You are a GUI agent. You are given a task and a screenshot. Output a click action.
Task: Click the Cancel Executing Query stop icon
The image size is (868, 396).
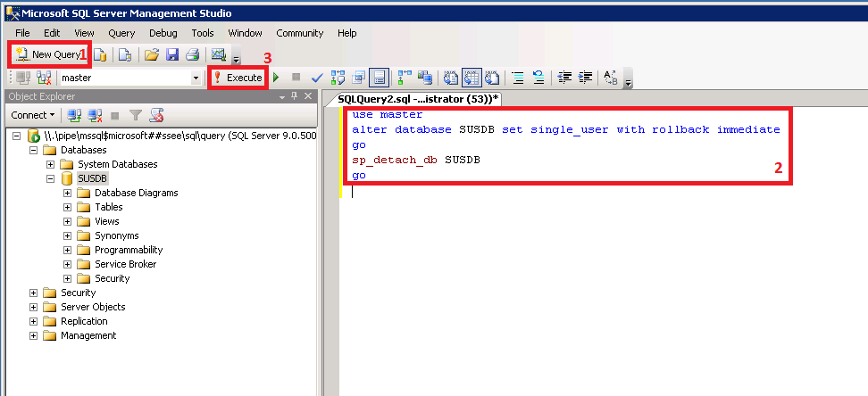[296, 78]
